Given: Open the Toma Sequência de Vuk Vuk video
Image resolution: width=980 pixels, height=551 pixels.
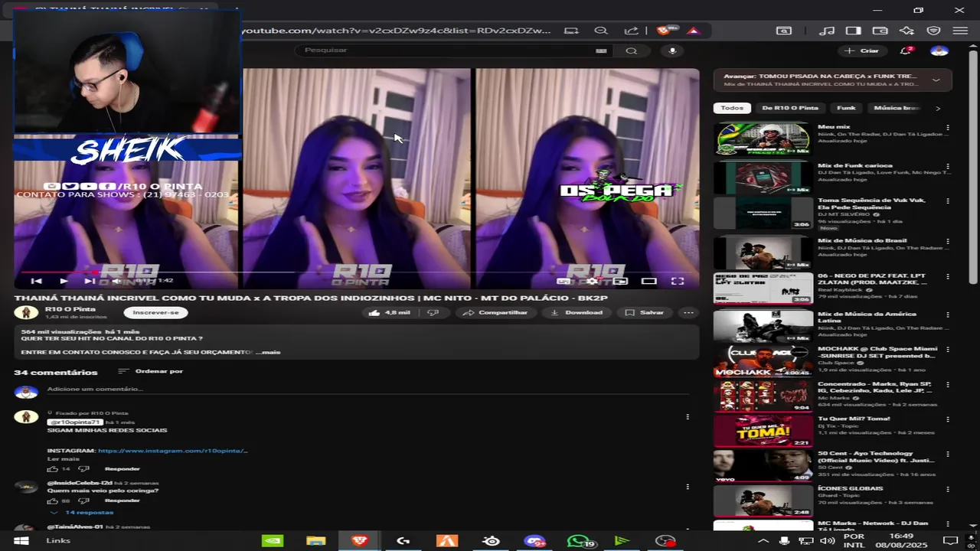Looking at the screenshot, I should coord(763,213).
